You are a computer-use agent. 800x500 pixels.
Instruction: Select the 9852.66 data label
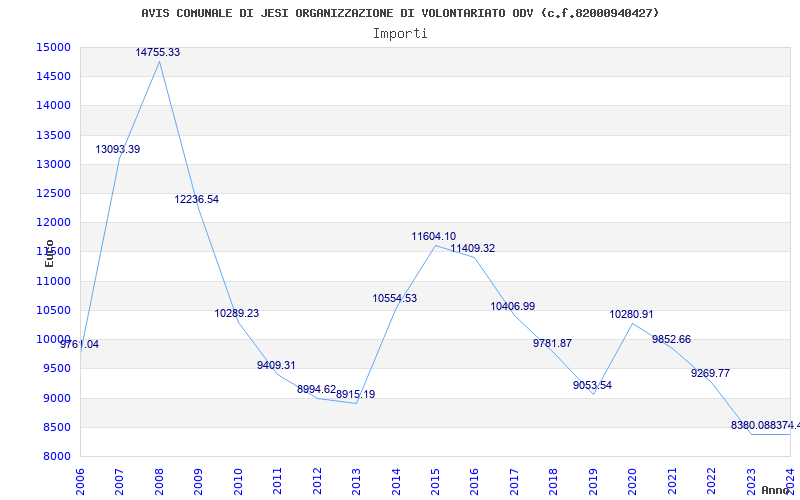tap(671, 339)
